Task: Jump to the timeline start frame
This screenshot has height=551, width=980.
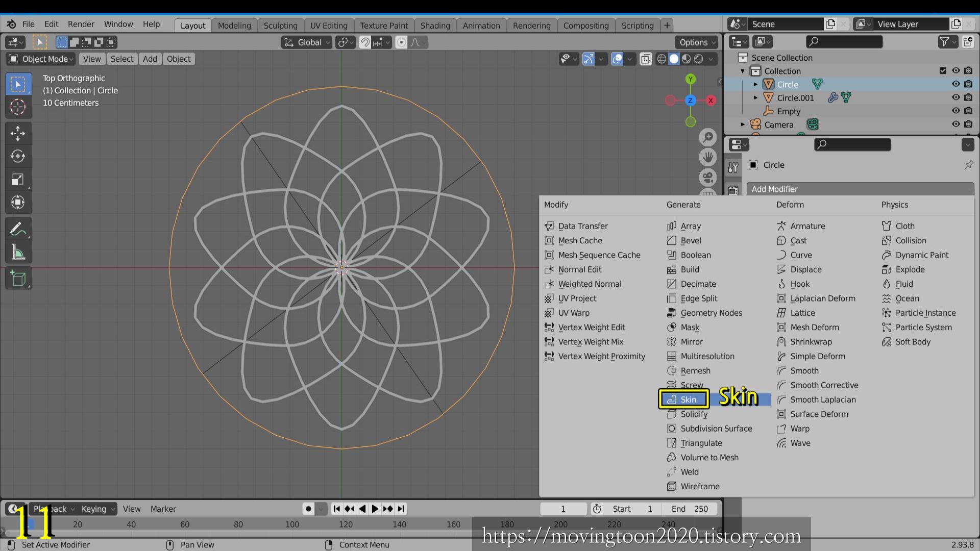Action: pos(337,509)
